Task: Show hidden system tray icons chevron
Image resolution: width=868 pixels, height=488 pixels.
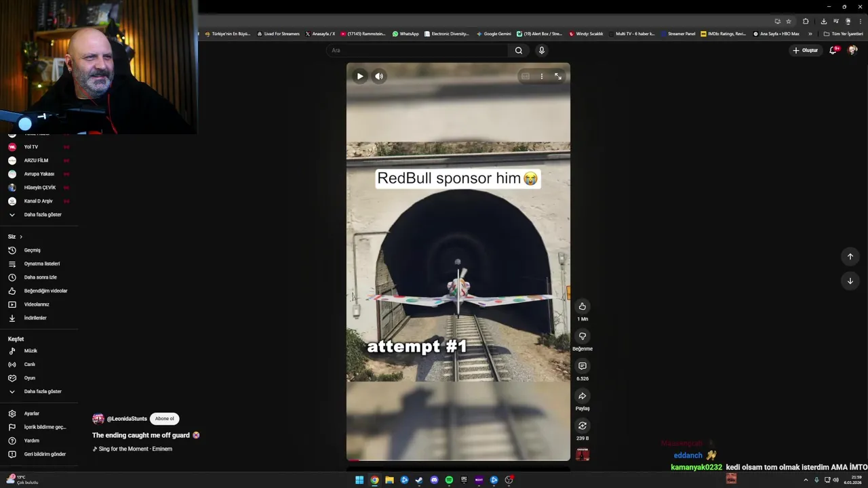Action: pos(806,480)
